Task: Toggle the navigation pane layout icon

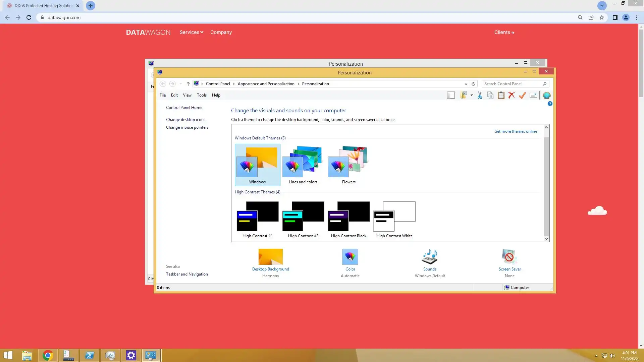Action: point(451,95)
